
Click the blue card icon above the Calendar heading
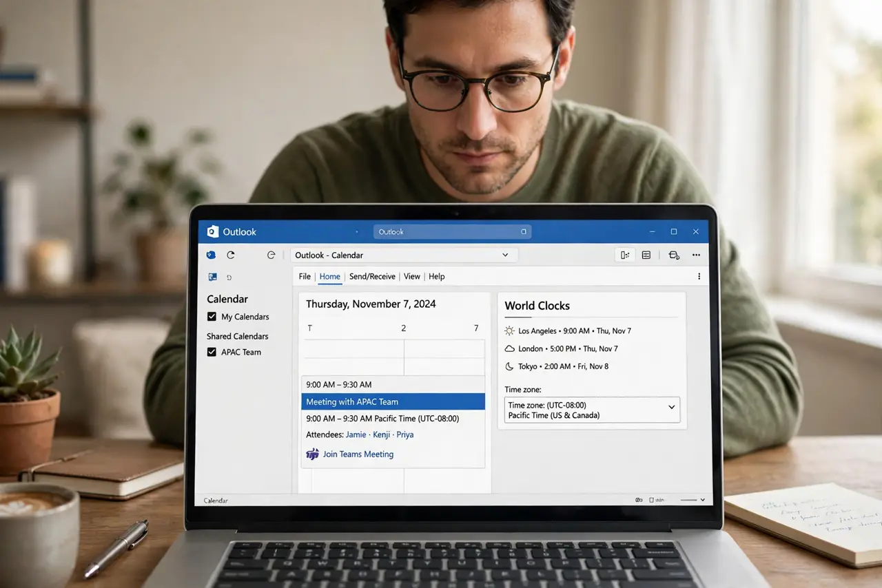pyautogui.click(x=213, y=277)
